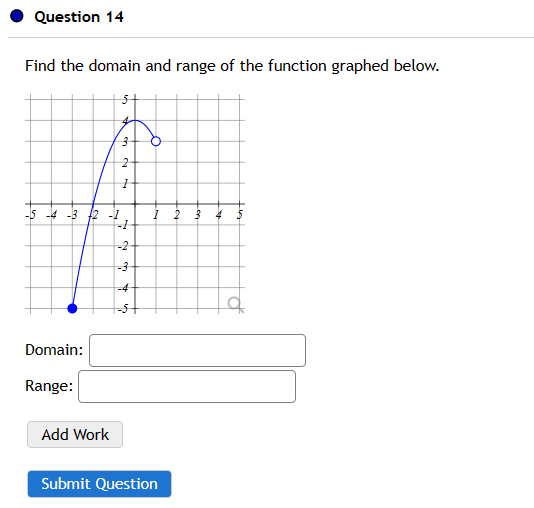
Task: Click the x-axis label -5 on the graph
Action: pos(30,215)
